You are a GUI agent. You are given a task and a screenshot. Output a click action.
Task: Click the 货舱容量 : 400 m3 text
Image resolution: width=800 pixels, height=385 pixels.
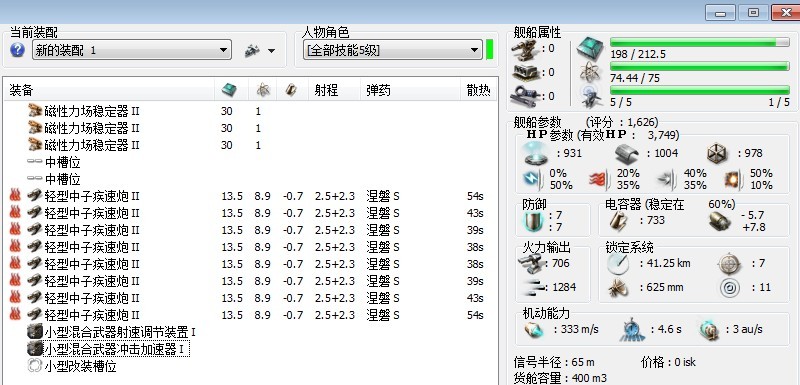[x=560, y=378]
